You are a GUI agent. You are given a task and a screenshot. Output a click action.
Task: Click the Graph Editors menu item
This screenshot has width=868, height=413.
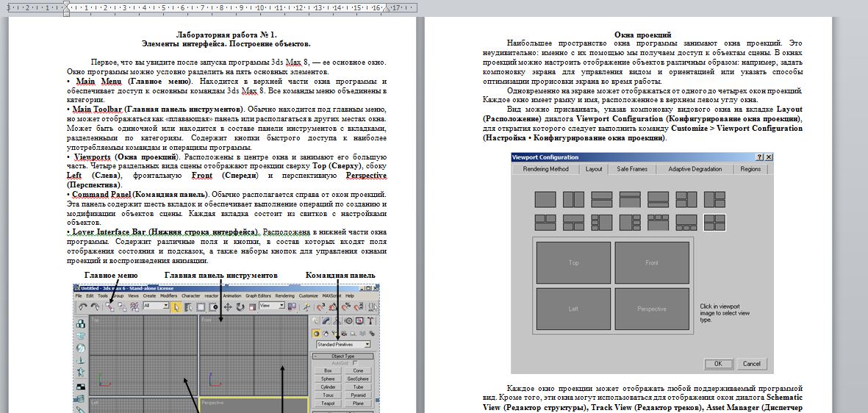tap(258, 295)
